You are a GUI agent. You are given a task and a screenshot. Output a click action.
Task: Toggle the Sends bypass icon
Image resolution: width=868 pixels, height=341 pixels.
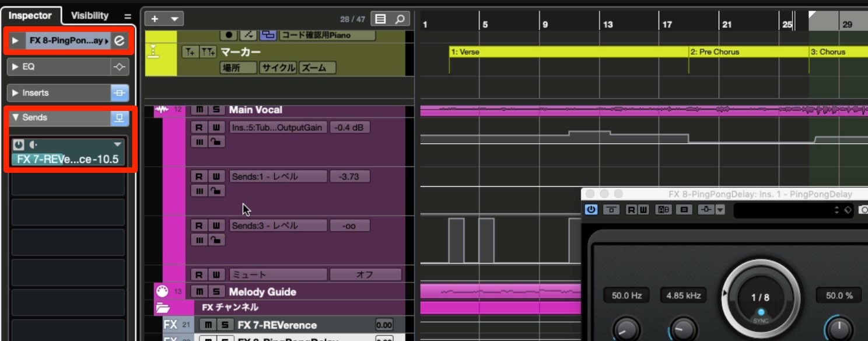tap(119, 117)
